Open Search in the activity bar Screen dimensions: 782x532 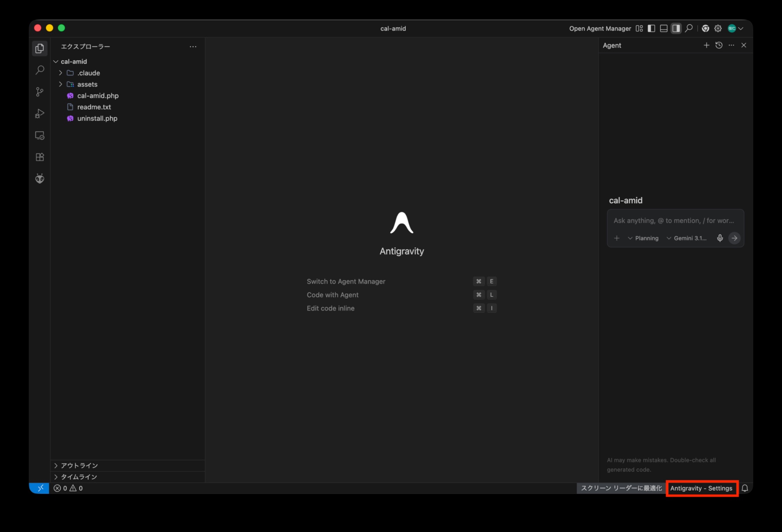tap(40, 70)
